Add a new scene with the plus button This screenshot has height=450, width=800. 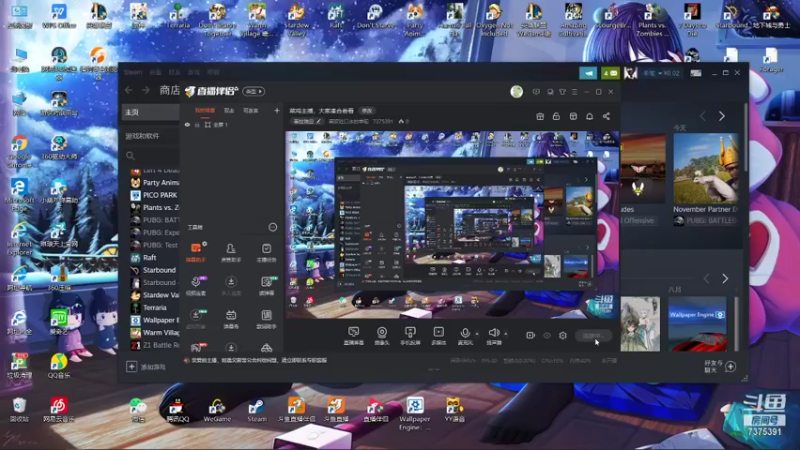(277, 110)
